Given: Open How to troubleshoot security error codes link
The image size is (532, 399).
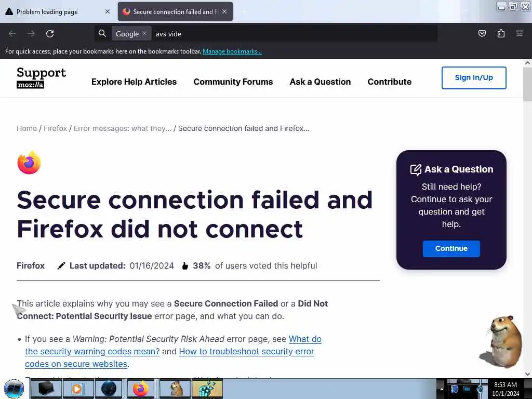Looking at the screenshot, I should pyautogui.click(x=246, y=352).
